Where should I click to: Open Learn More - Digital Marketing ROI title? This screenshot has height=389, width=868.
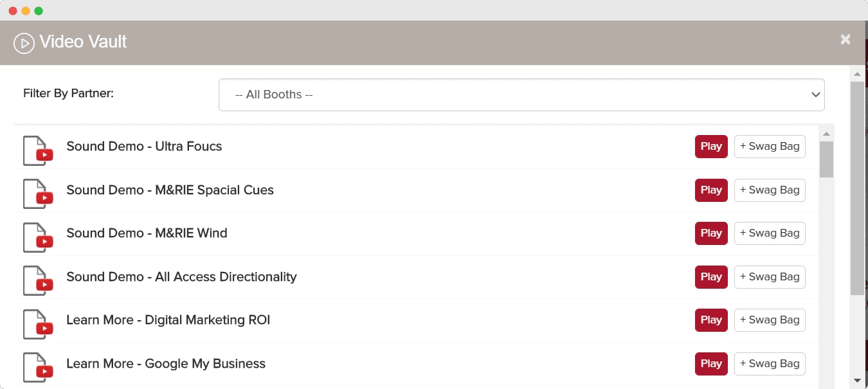tap(168, 320)
